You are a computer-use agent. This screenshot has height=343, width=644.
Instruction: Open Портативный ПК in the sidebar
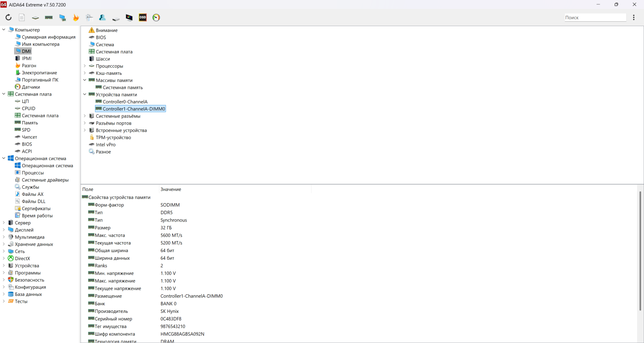coord(40,80)
